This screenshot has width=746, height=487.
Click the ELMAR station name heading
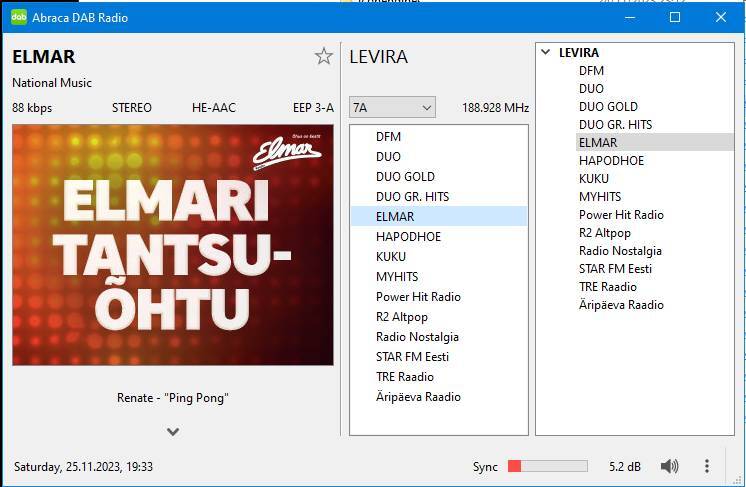(44, 57)
